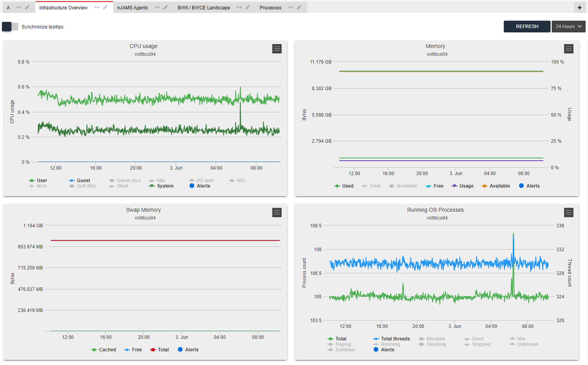Enable Total series in Memory legend

coord(371,186)
